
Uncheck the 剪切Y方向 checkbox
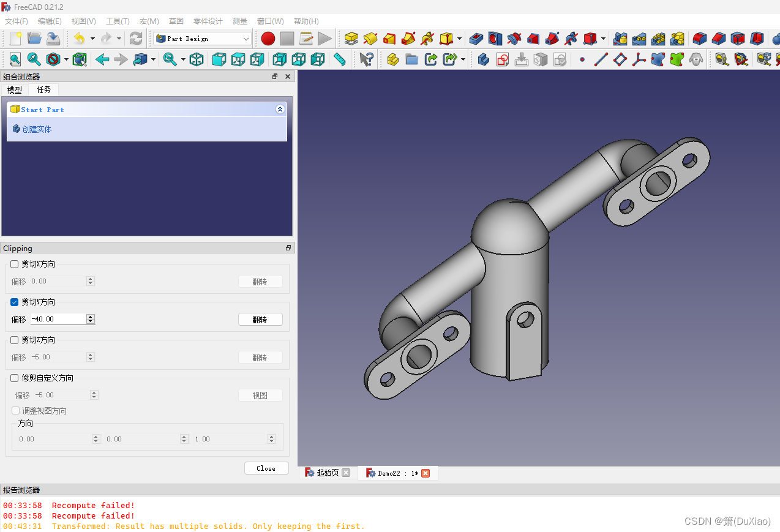[x=15, y=302]
